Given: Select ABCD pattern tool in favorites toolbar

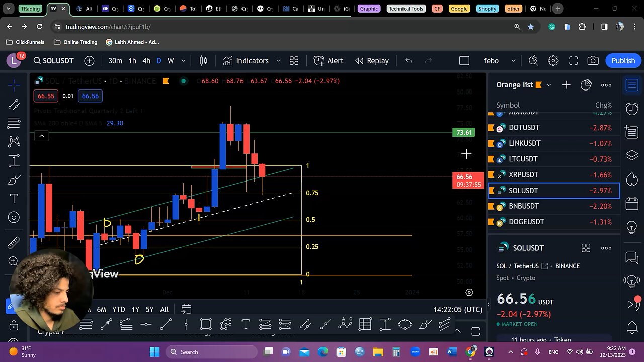Looking at the screenshot, I should [x=345, y=324].
